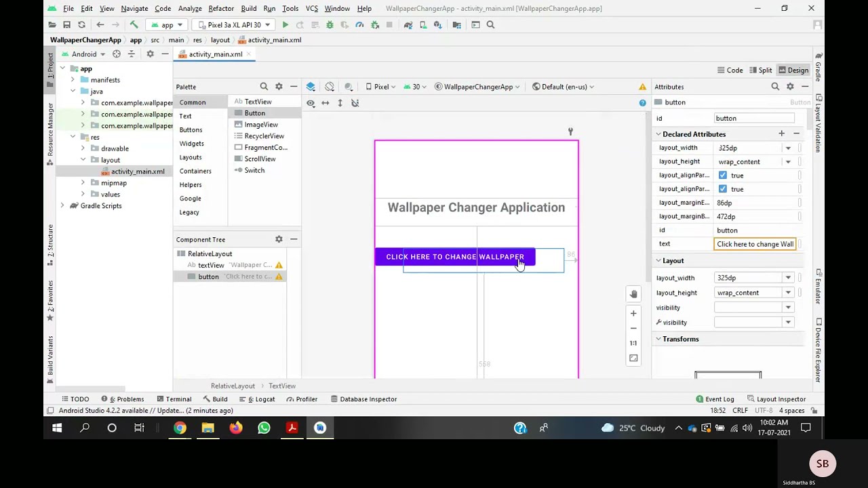The height and width of the screenshot is (488, 868).
Task: Expand the Transforms section
Action: (x=658, y=339)
